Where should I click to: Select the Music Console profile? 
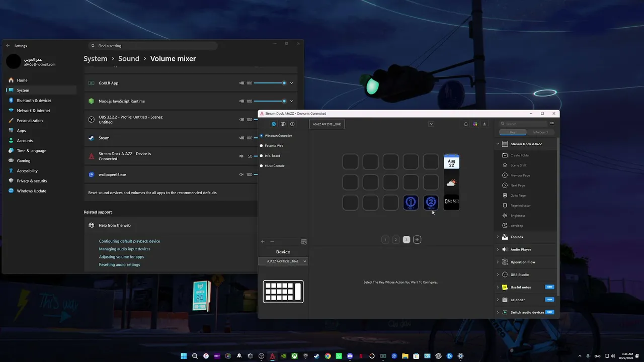coord(272,166)
